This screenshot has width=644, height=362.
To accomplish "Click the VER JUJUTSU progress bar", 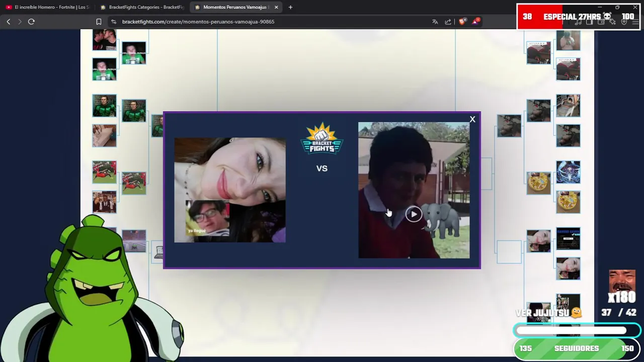I will click(x=577, y=330).
